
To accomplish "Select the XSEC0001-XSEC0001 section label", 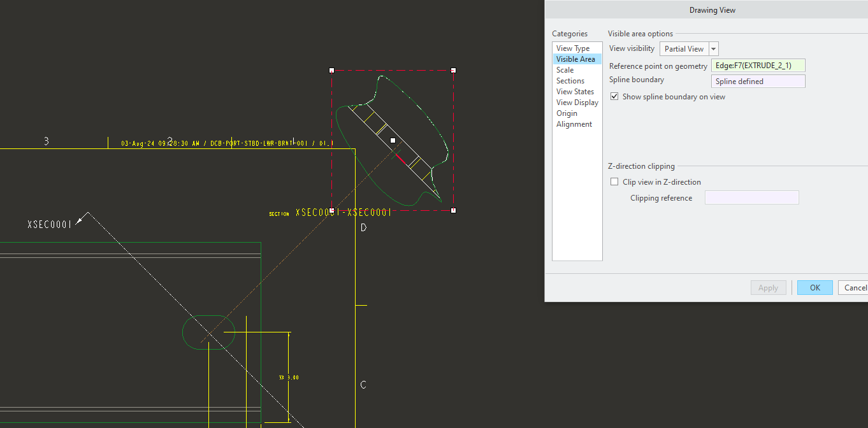I will point(343,212).
